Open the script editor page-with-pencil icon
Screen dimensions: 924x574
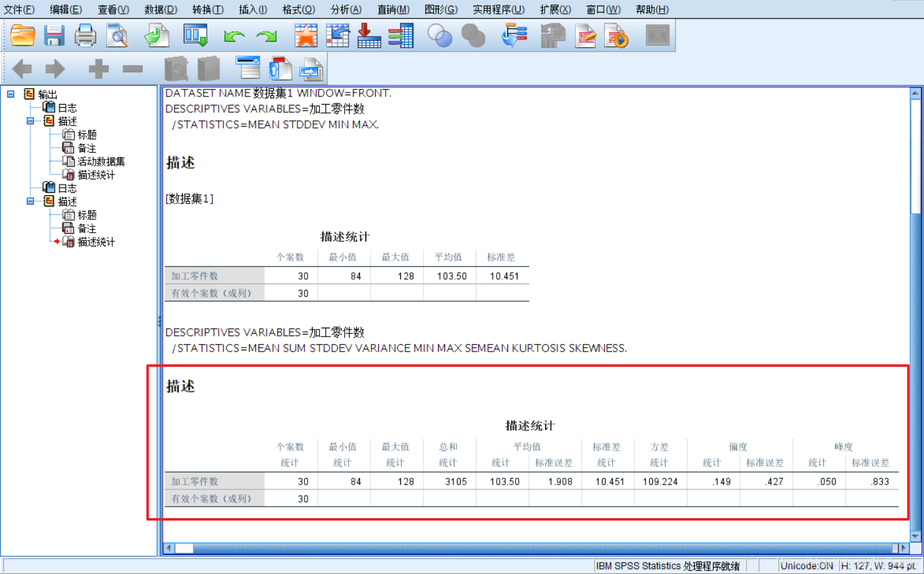[x=586, y=36]
